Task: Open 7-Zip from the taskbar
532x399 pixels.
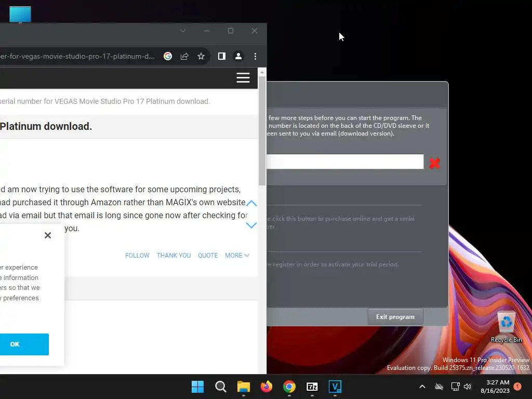Action: click(x=312, y=387)
